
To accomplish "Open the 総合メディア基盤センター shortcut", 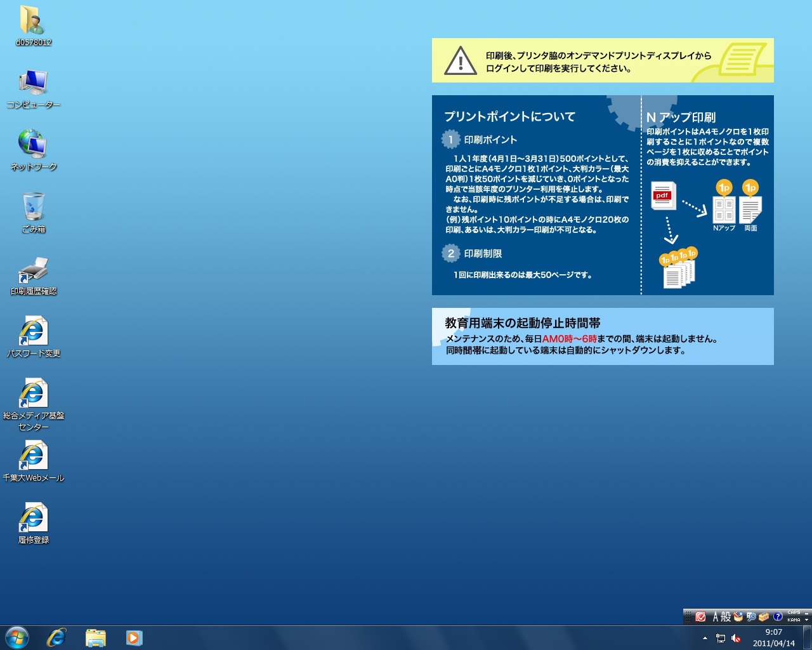I will pyautogui.click(x=33, y=395).
